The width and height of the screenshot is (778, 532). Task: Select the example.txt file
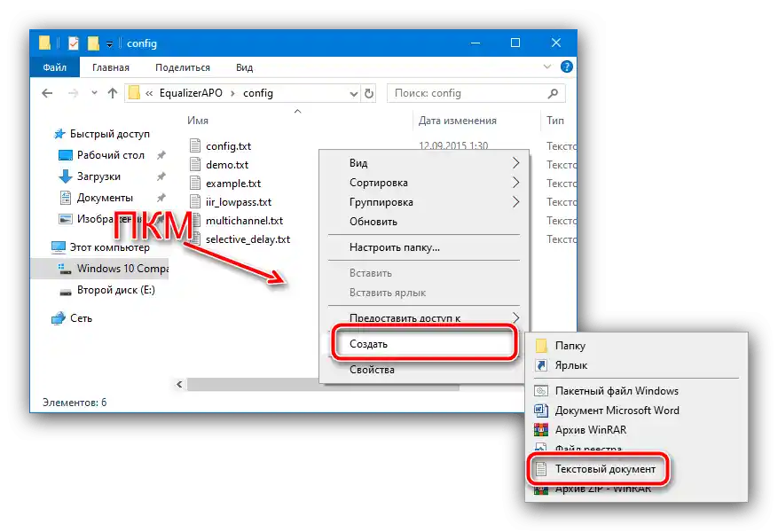[233, 184]
